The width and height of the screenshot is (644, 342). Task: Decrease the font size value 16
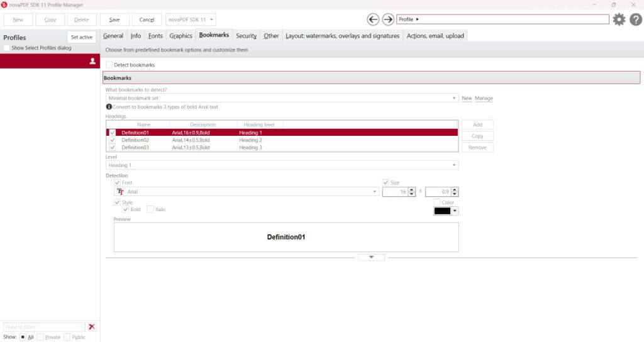[411, 194]
